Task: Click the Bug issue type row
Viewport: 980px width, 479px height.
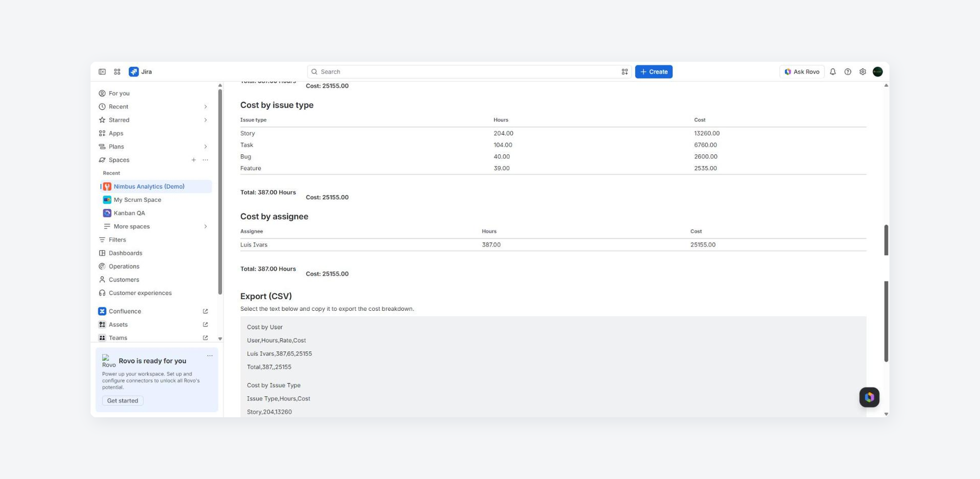Action: (x=553, y=156)
